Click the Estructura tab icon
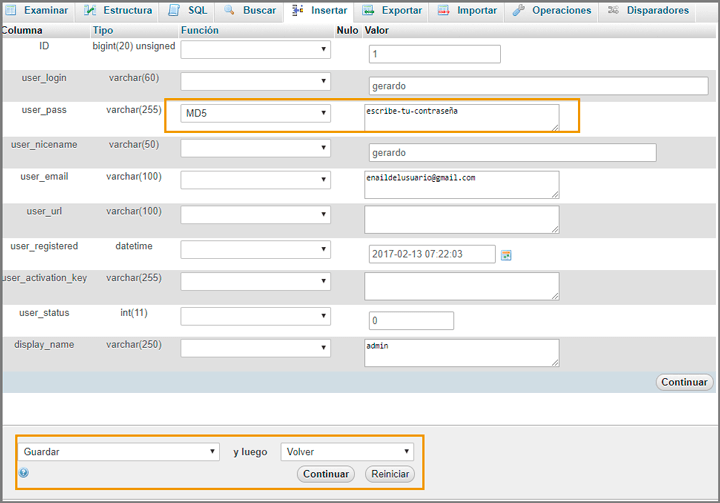 pyautogui.click(x=89, y=11)
